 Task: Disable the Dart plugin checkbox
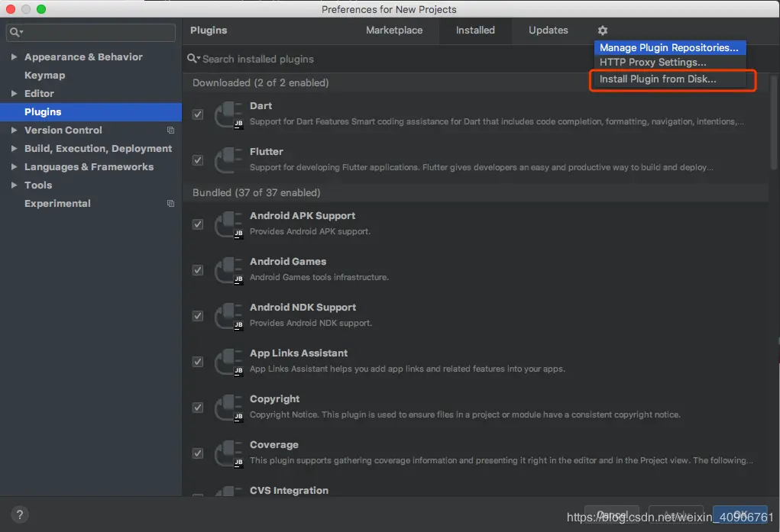[x=198, y=114]
